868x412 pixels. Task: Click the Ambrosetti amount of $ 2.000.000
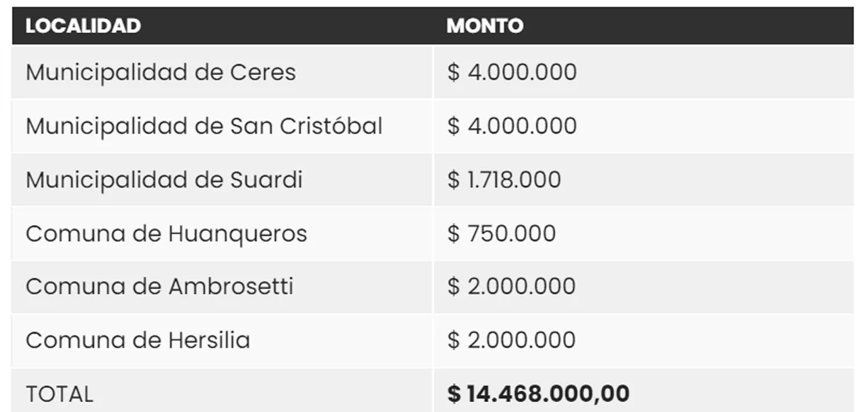point(512,287)
